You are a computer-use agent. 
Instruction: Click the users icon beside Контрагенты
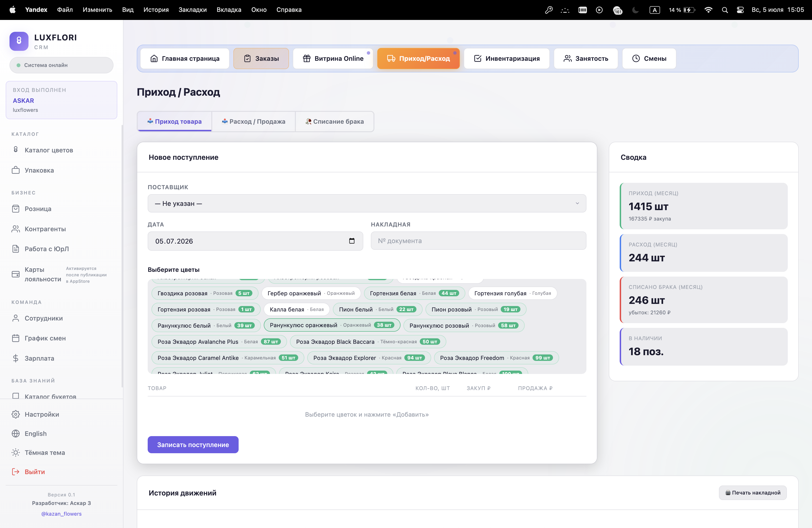click(x=16, y=229)
